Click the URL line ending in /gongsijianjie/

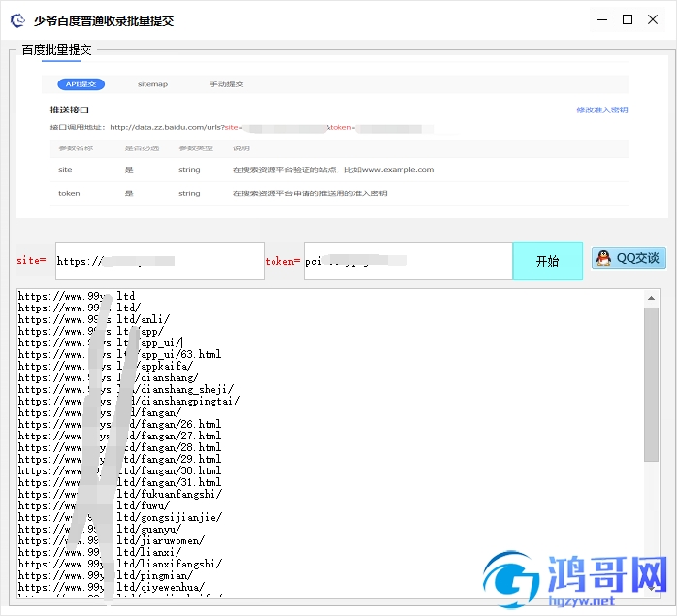(x=120, y=518)
